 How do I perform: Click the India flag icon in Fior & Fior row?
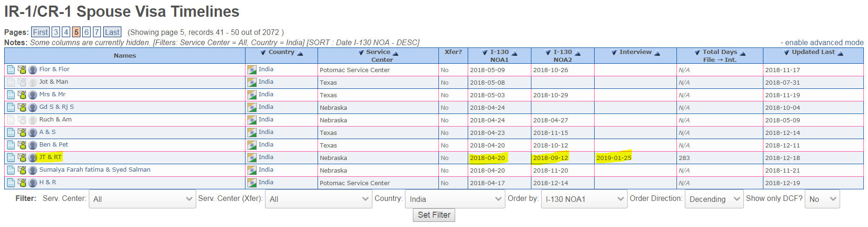(x=252, y=70)
